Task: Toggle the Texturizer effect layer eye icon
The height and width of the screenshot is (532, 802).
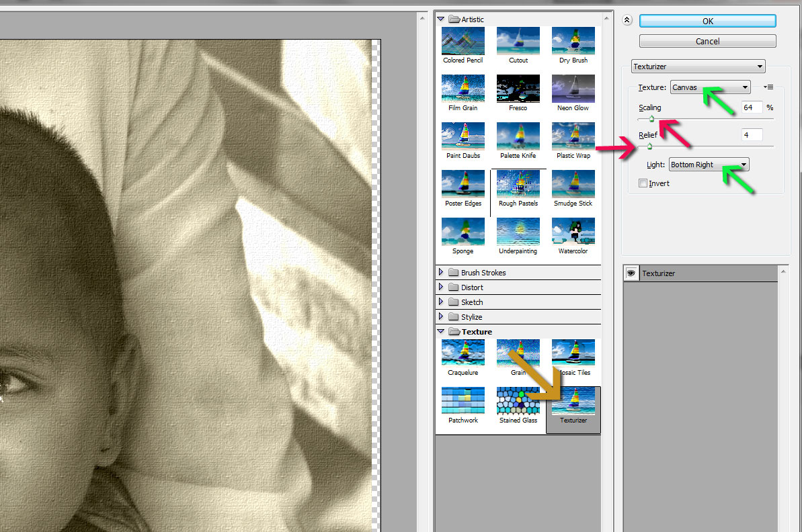Action: tap(631, 273)
